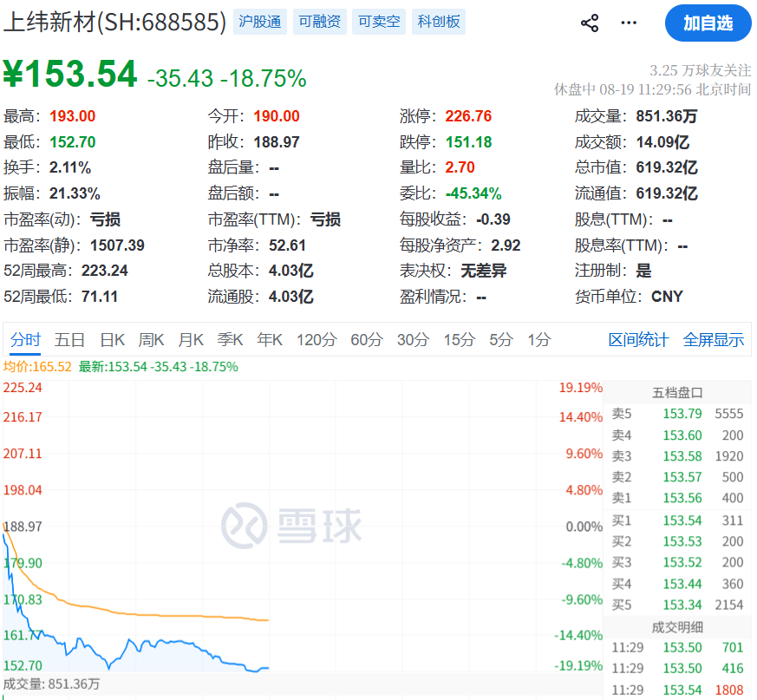The height and width of the screenshot is (700, 757).
Task: Click 市盈率(静) value 1507.39
Action: click(x=117, y=245)
